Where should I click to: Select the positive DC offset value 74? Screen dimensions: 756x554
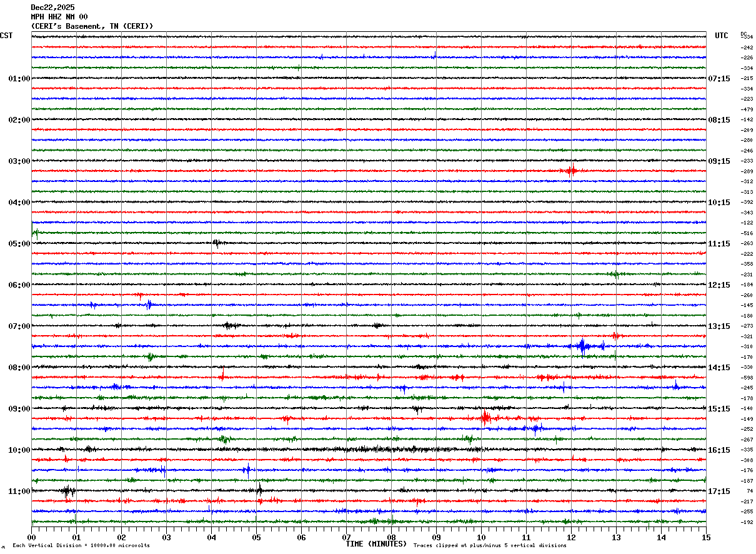tap(750, 491)
